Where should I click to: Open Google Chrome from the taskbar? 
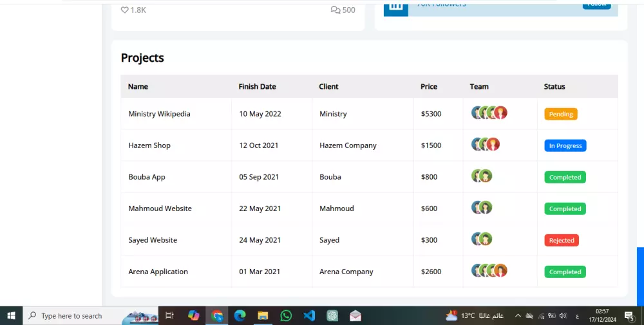click(217, 315)
